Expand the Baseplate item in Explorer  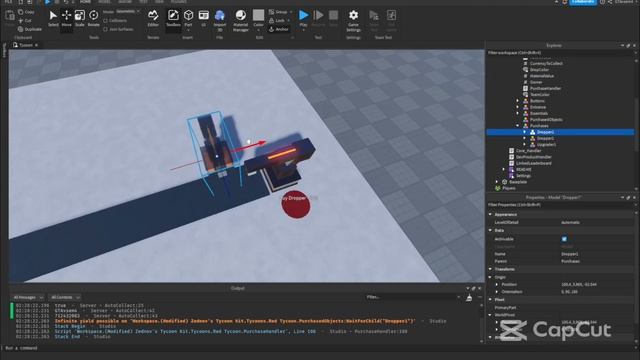click(x=497, y=182)
